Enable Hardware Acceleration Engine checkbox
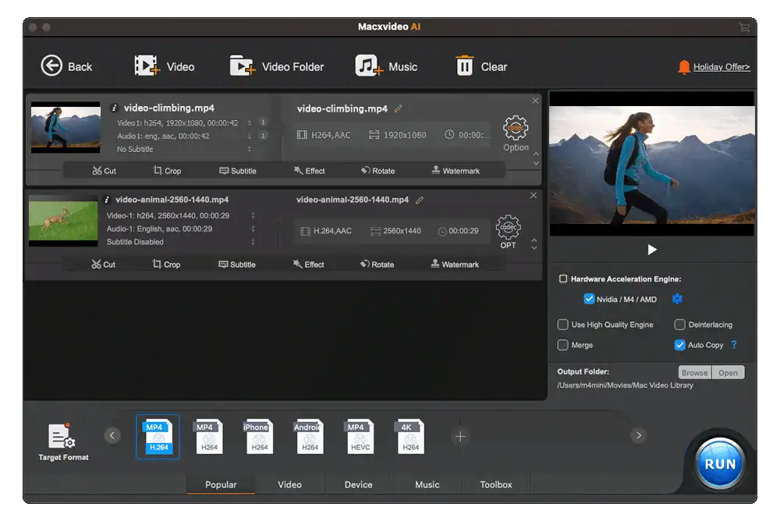The width and height of the screenshot is (780, 532). (563, 278)
